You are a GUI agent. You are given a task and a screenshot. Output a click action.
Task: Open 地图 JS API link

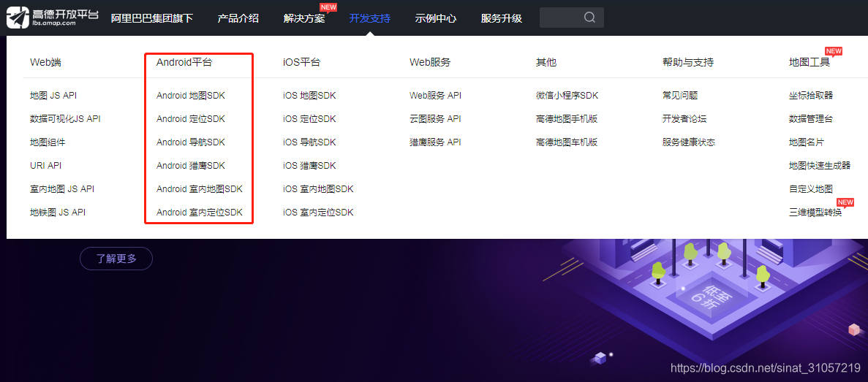pos(53,95)
